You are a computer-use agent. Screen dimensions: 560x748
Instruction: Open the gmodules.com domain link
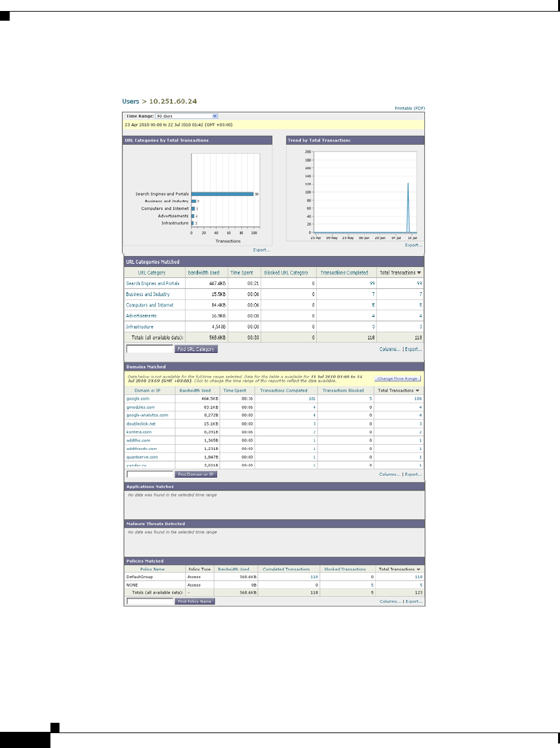pyautogui.click(x=140, y=407)
